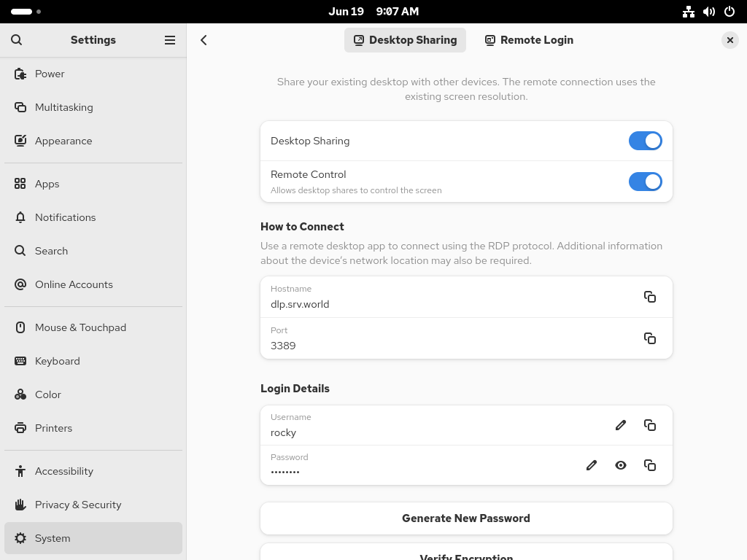Open the hamburger menu in Settings
Screen dimensions: 747x560
169,40
